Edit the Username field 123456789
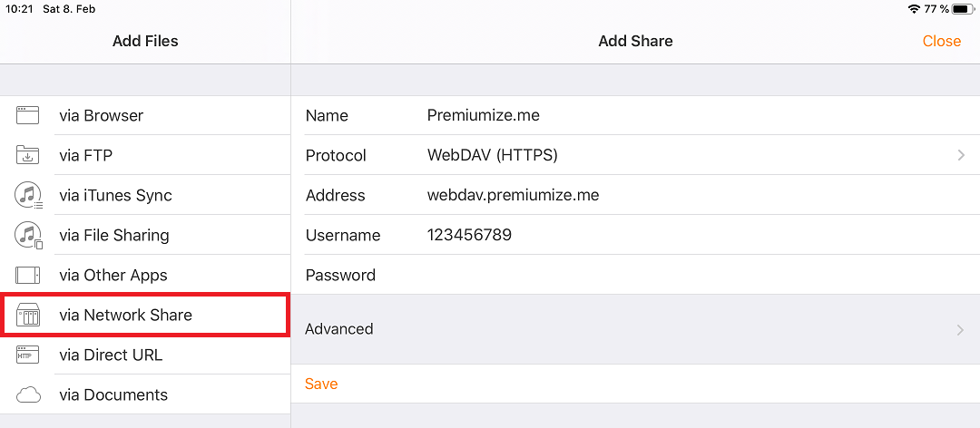 [635, 235]
